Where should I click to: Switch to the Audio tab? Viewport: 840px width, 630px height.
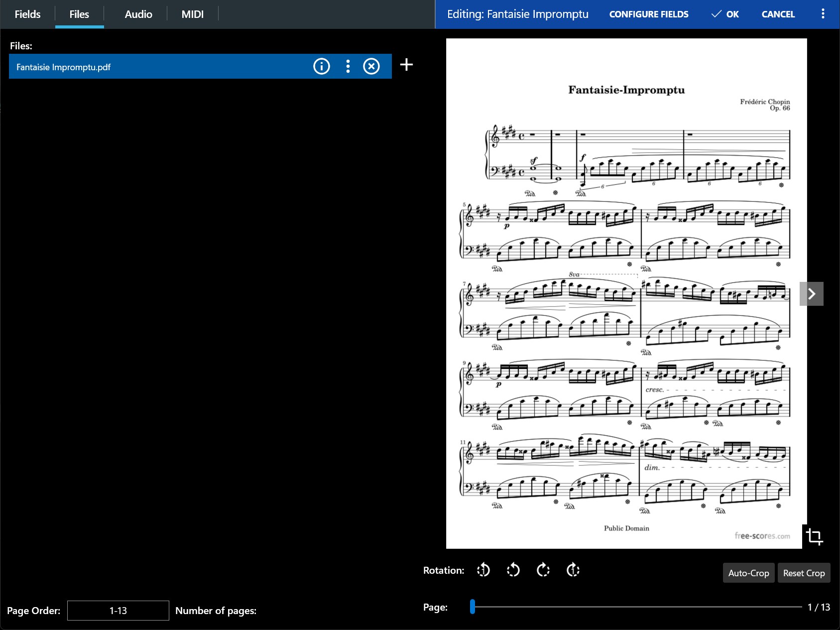pyautogui.click(x=137, y=14)
